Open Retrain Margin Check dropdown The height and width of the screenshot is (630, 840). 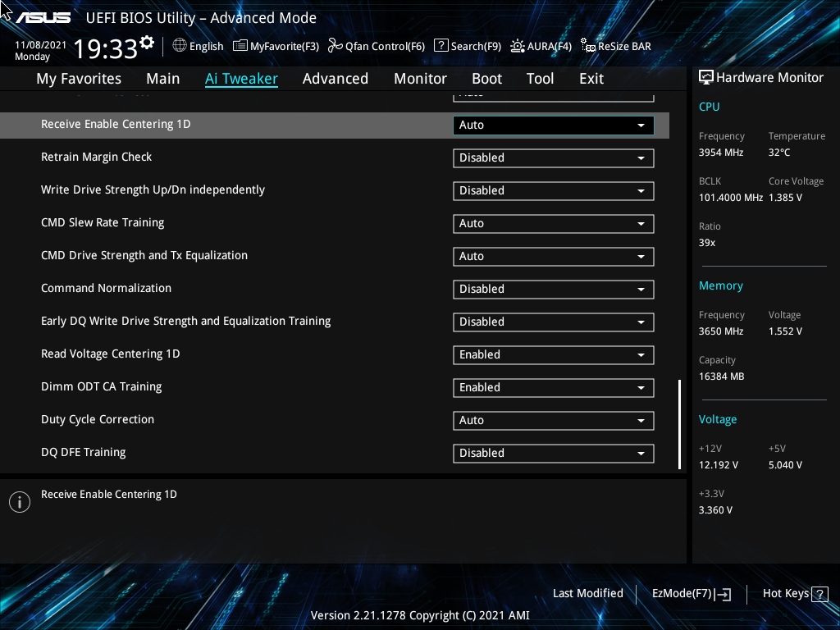pyautogui.click(x=554, y=158)
